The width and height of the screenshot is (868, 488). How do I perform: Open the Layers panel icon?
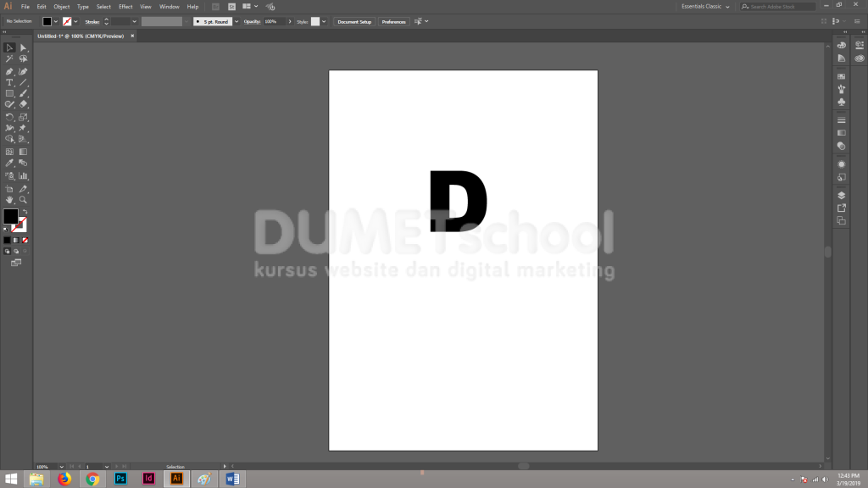pos(842,196)
